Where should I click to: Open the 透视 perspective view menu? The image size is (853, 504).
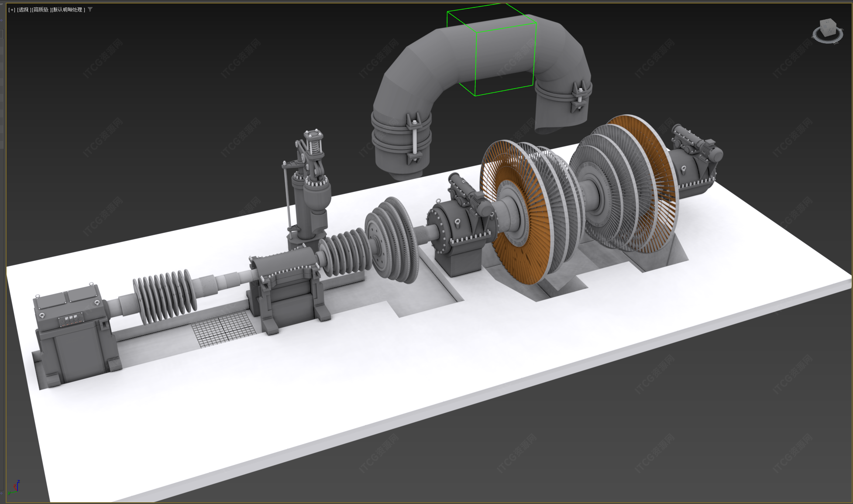coord(23,10)
